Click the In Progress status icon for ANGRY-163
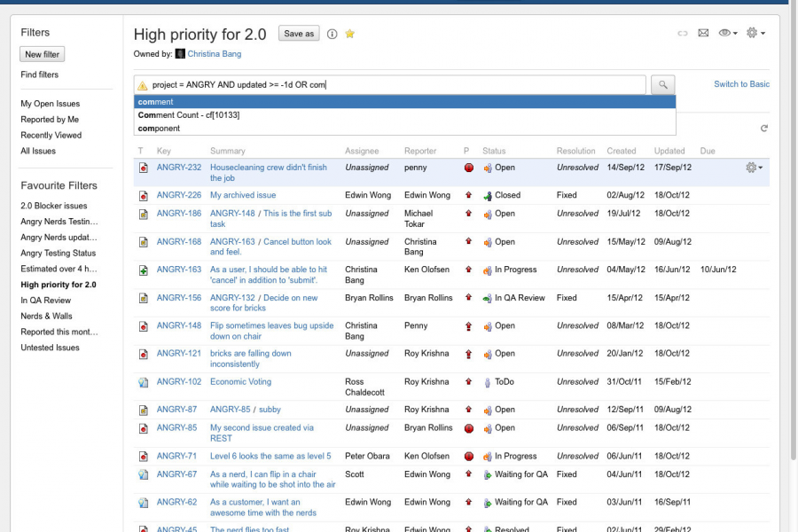 (488, 270)
